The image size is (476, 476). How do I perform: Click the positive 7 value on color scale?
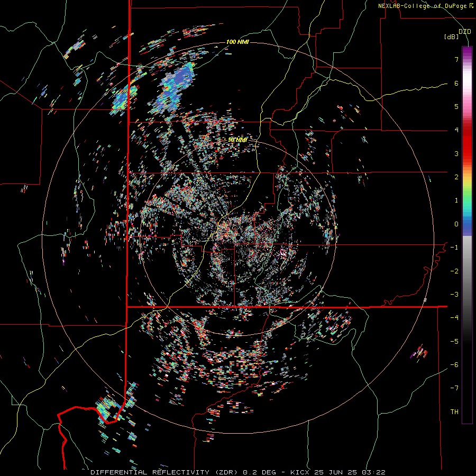pyautogui.click(x=456, y=59)
